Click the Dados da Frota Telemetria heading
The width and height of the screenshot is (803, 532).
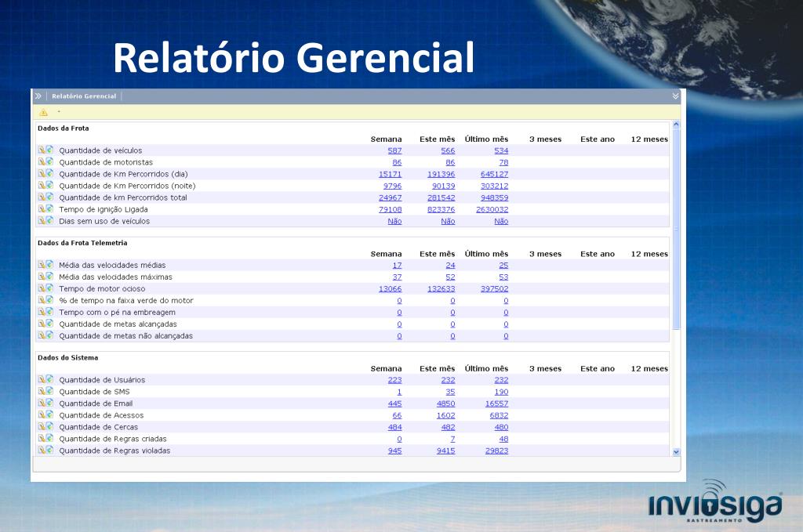[x=82, y=242]
